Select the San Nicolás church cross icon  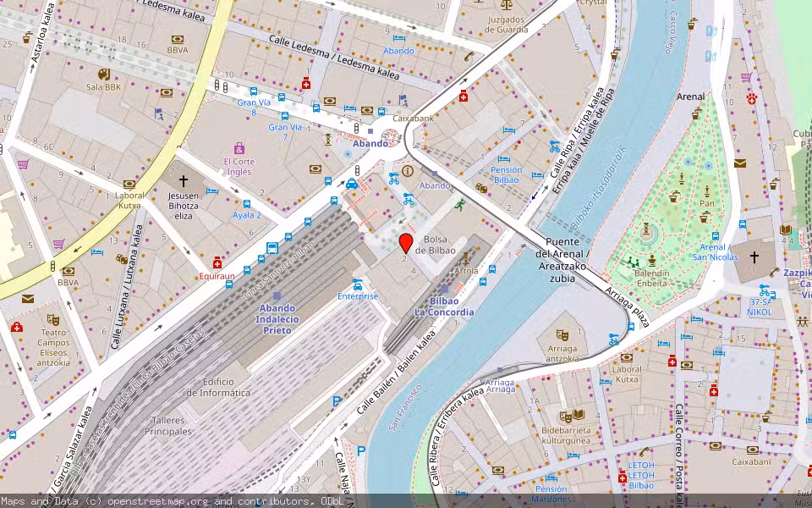tap(754, 257)
